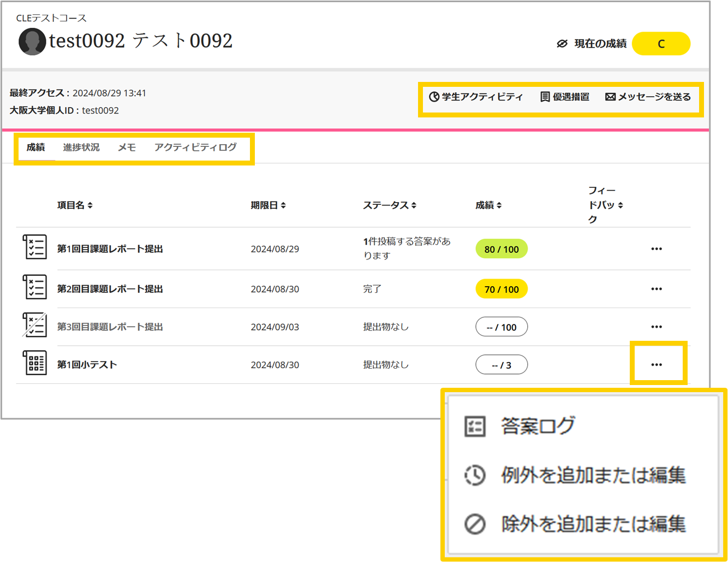The height and width of the screenshot is (562, 728).
Task: Click the -- / 100 grade field
Action: coord(502,327)
